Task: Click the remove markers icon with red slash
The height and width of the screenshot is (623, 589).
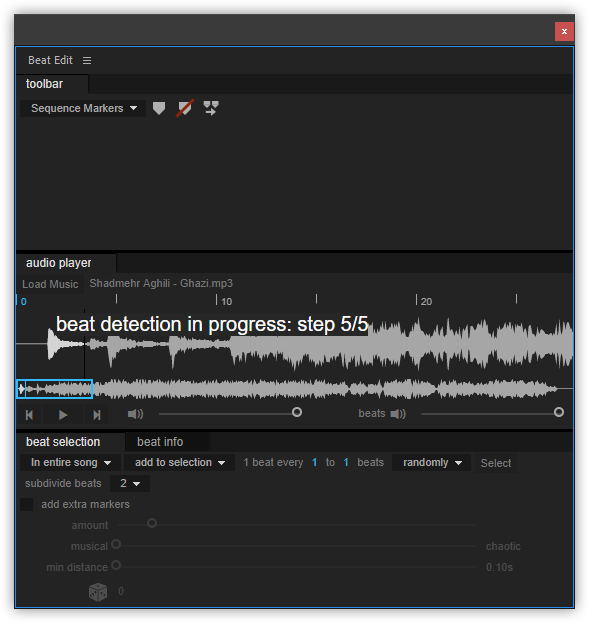Action: coord(185,108)
